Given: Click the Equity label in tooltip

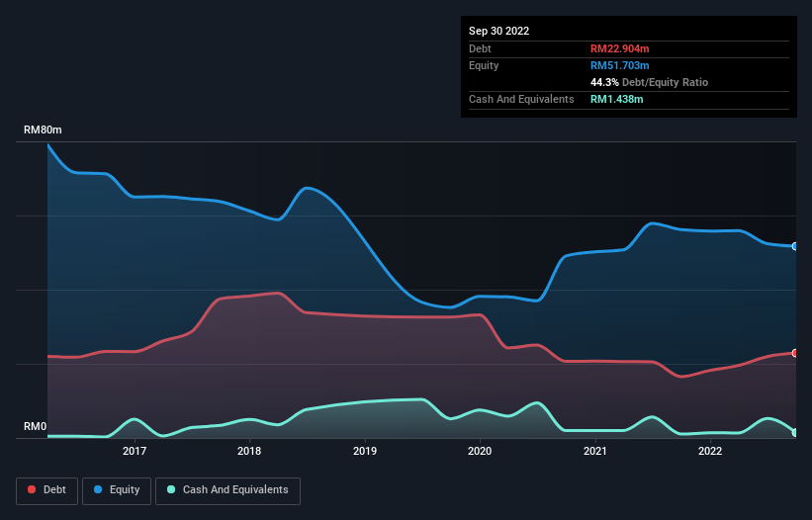Looking at the screenshot, I should coord(484,65).
